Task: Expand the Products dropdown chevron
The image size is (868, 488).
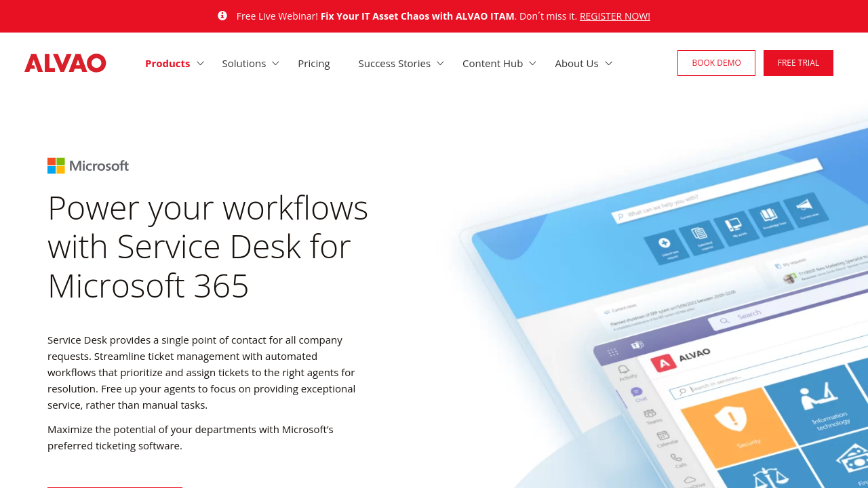Action: click(200, 63)
